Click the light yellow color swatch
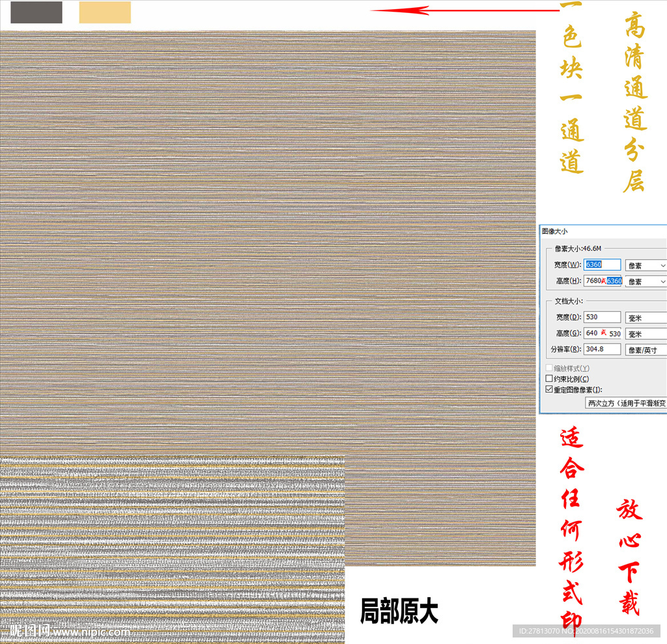Image resolution: width=667 pixels, height=644 pixels. [105, 12]
